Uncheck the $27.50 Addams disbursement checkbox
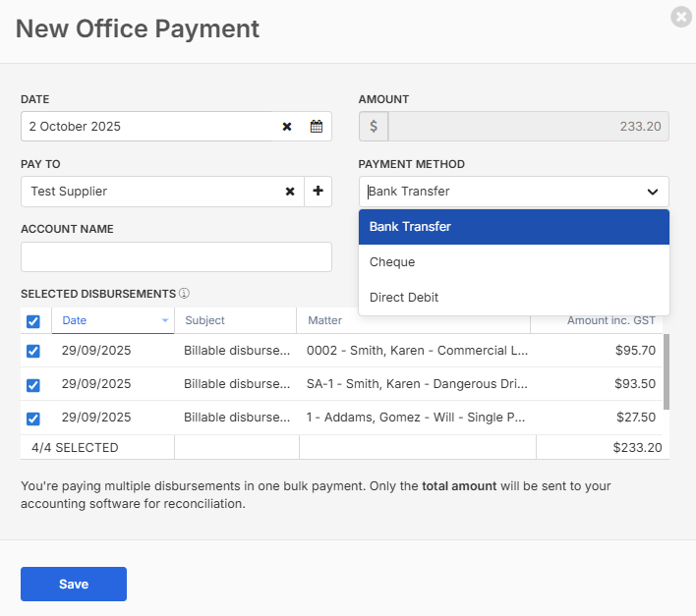The image size is (696, 616). [x=33, y=418]
